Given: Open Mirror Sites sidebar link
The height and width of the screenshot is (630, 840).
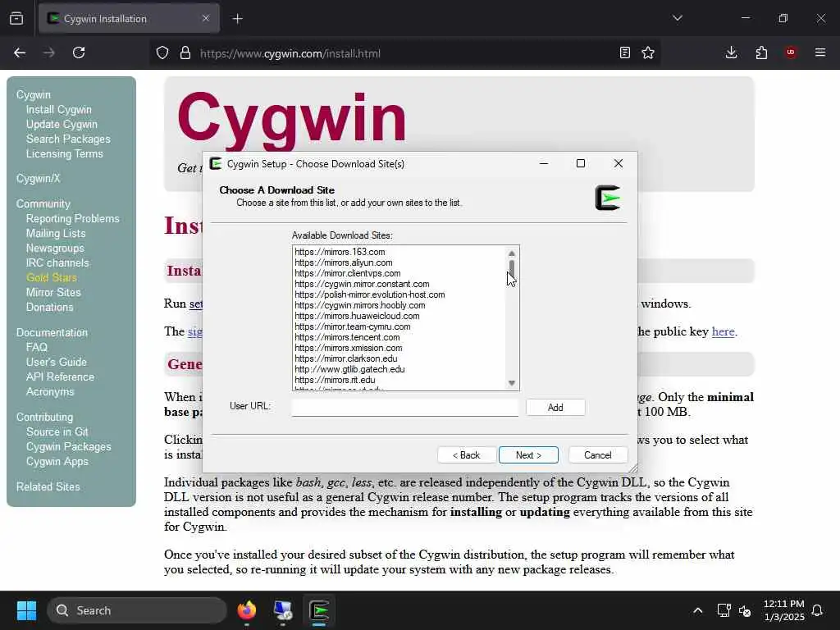Looking at the screenshot, I should point(53,293).
